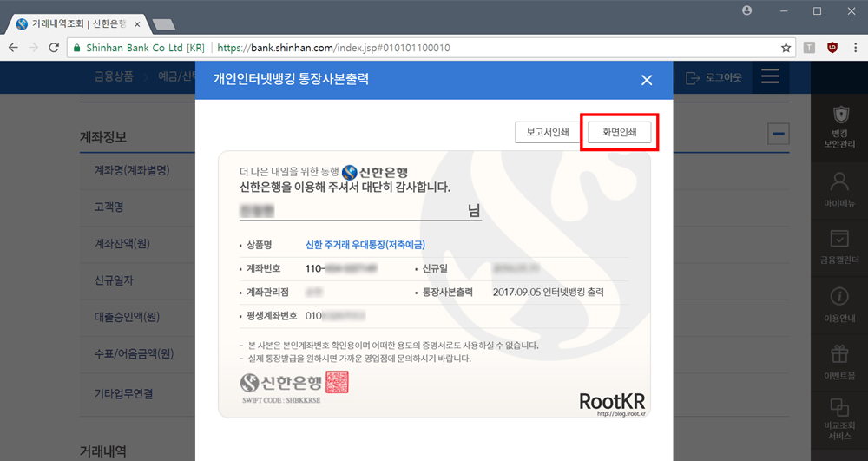Click the Chrome profile avatar icon
This screenshot has width=868, height=461.
coord(747,10)
